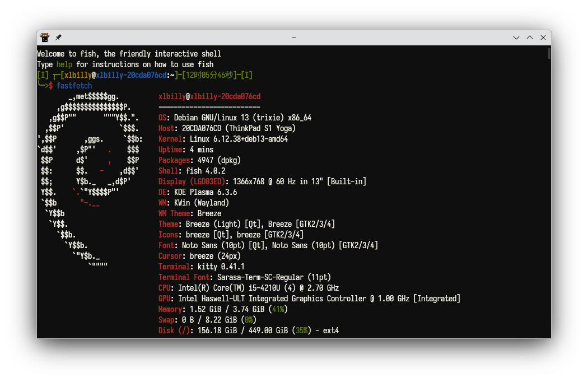
Task: Click the terminal's vertical scrollbar handle
Action: (x=549, y=53)
